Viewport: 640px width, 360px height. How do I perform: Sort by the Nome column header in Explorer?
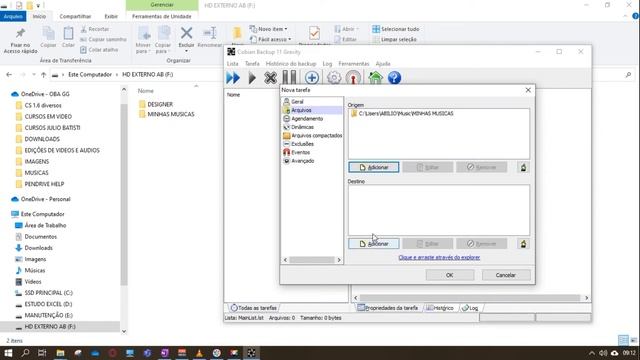coord(146,91)
